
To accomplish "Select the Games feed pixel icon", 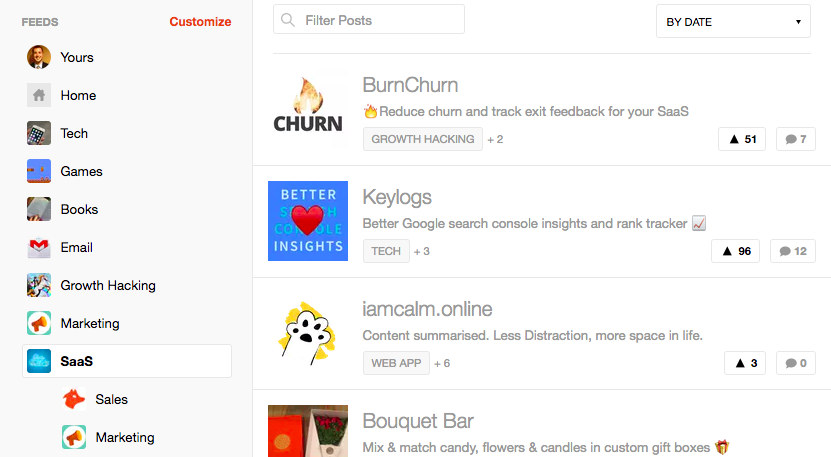I will point(39,171).
